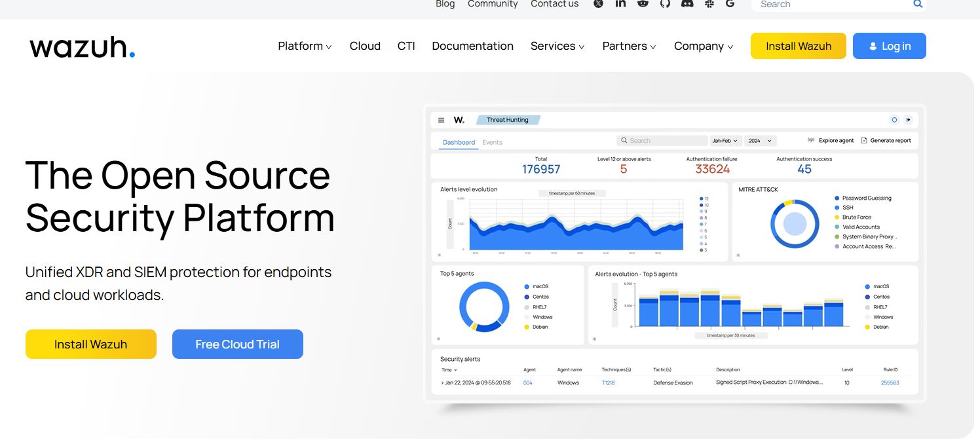Open the dashboard hamburger menu icon
This screenshot has height=446, width=980.
(x=442, y=120)
